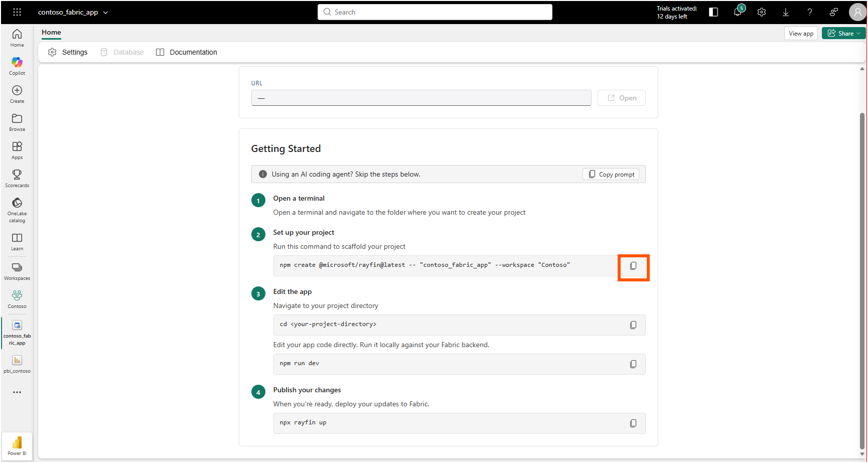Copy the npm create command
Image resolution: width=868 pixels, height=463 pixels.
633,266
